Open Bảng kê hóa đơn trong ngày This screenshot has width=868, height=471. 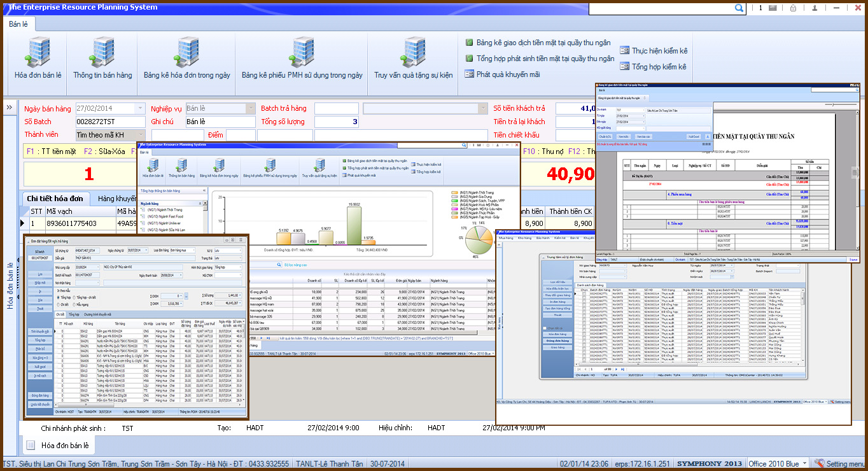point(187,58)
